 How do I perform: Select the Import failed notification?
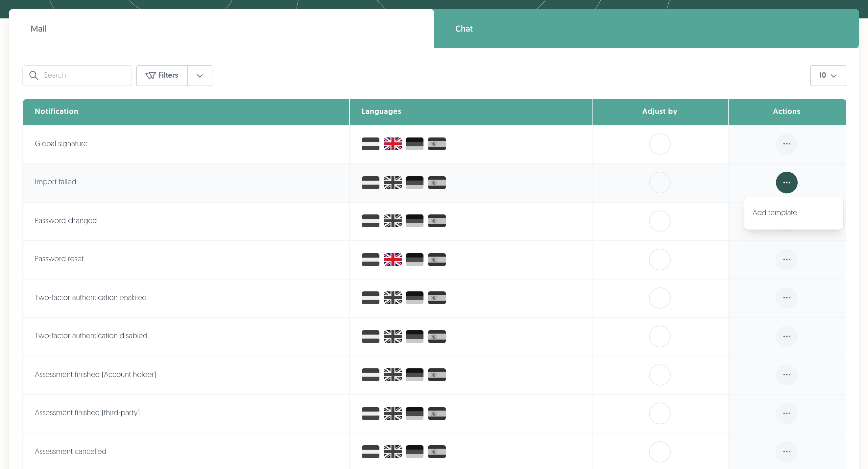pyautogui.click(x=55, y=182)
